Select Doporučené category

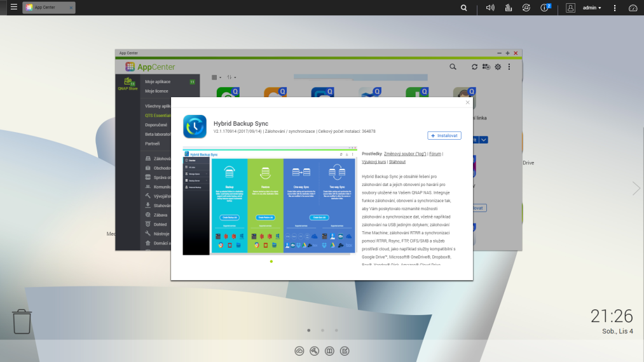coord(156,124)
